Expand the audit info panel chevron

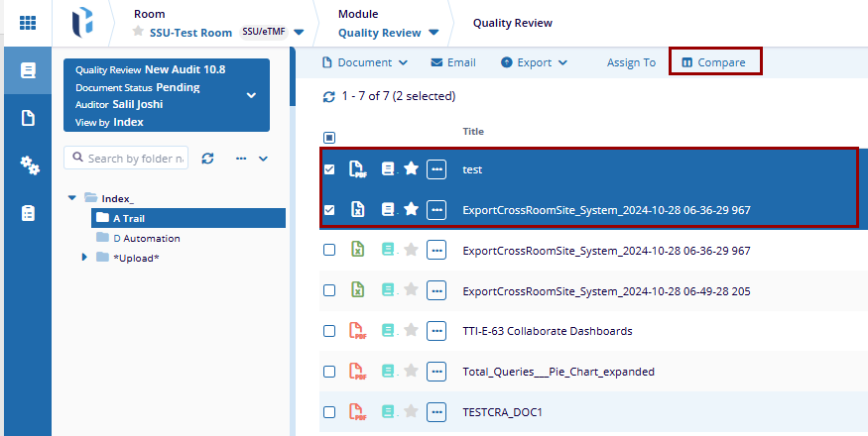click(251, 95)
